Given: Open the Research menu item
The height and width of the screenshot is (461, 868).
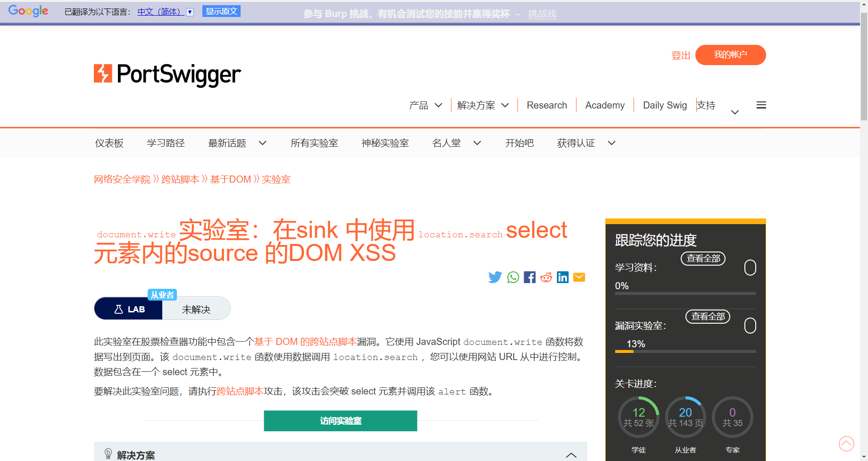Looking at the screenshot, I should click(547, 105).
